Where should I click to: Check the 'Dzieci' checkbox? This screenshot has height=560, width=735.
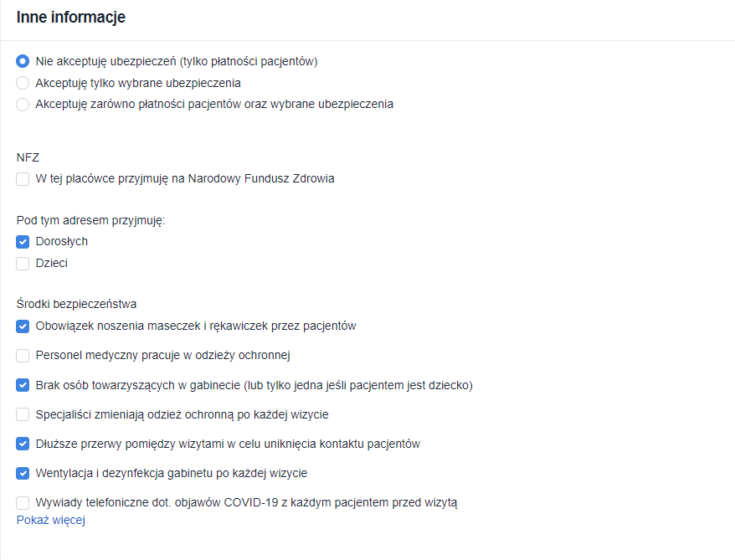click(23, 264)
